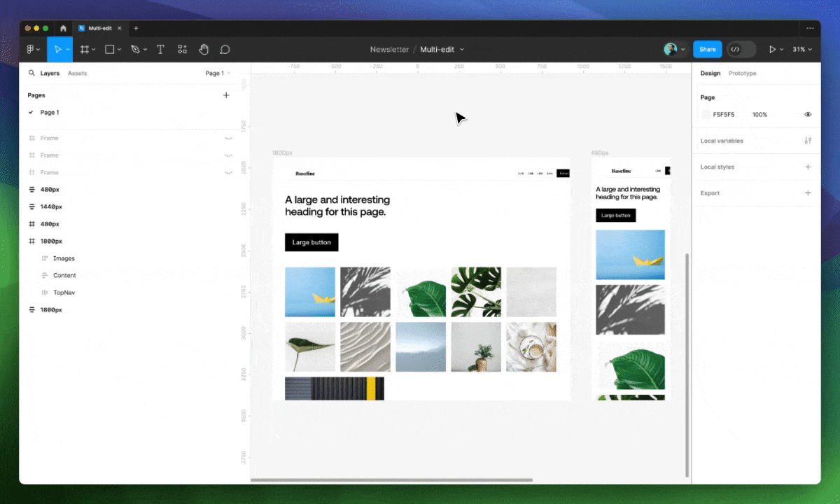Select the Frame tool in toolbar
This screenshot has height=504, width=840.
click(84, 50)
